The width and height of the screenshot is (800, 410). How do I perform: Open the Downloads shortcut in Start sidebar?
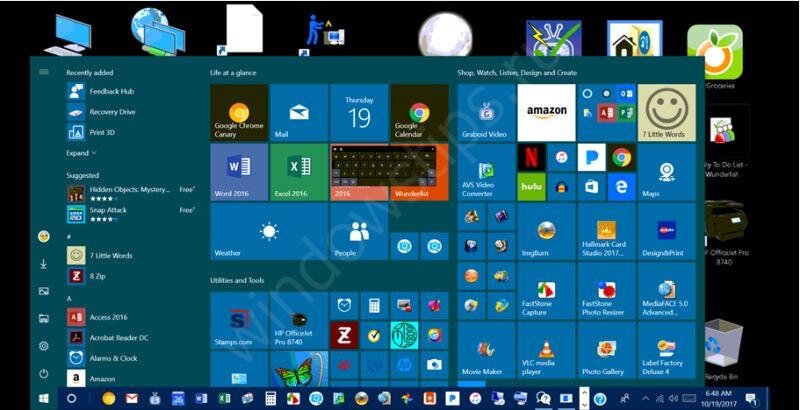44,264
